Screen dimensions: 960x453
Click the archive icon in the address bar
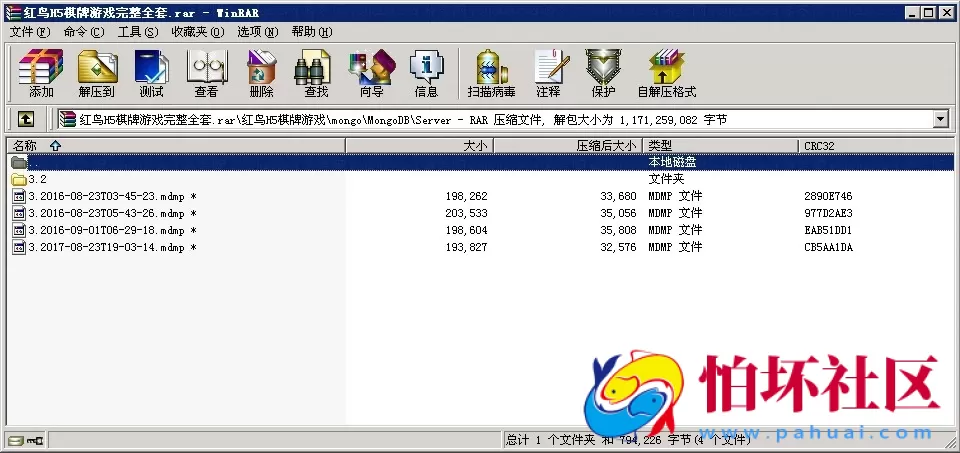tap(68, 119)
